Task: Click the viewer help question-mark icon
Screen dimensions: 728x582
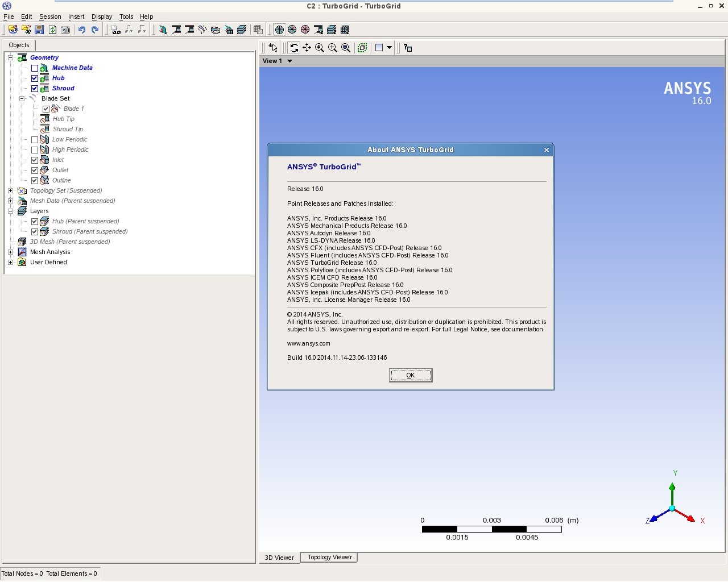Action: coord(408,48)
